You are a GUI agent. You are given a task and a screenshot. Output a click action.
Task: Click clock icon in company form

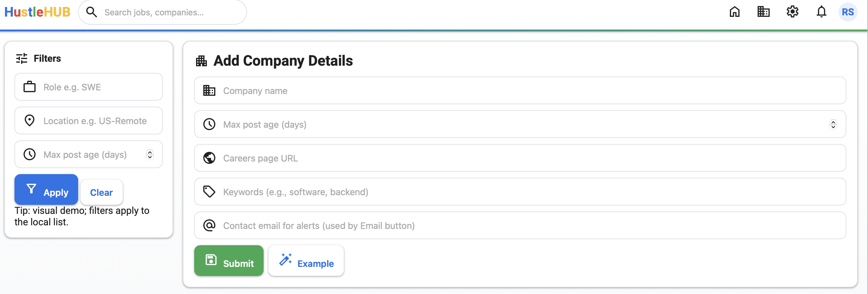(209, 124)
